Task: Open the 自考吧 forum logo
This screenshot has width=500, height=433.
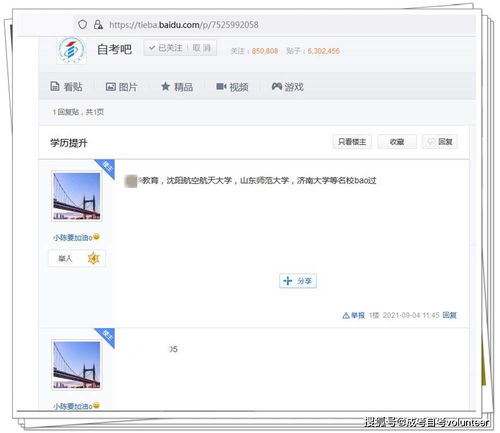Action: coord(71,50)
